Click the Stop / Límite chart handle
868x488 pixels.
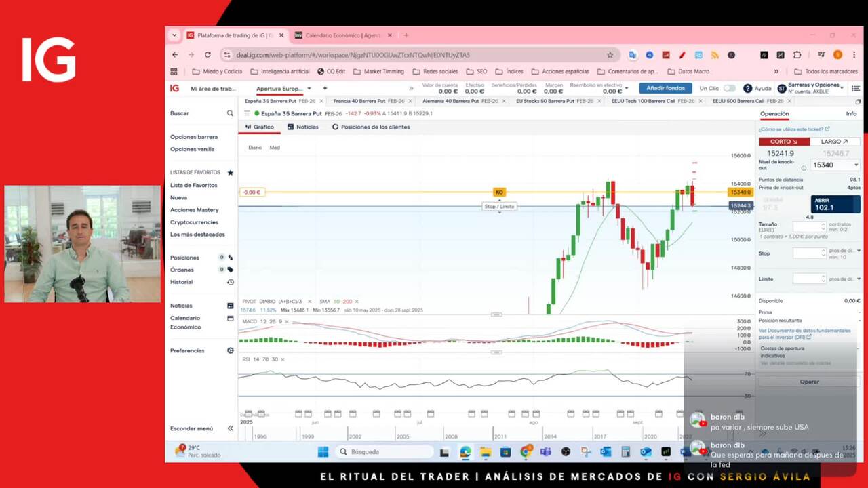[x=500, y=206]
